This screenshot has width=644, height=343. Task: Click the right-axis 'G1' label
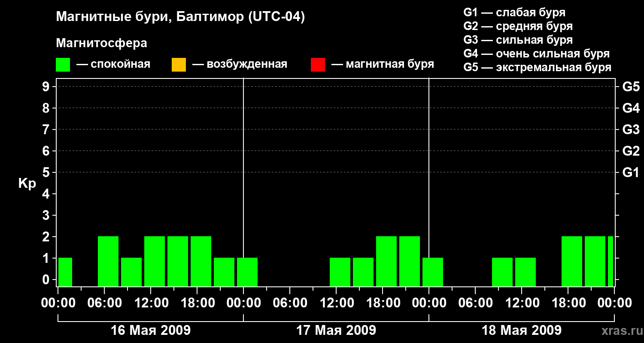pos(631,172)
